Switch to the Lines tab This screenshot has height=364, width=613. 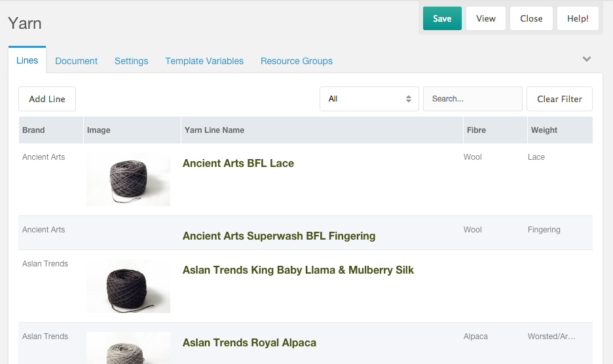click(27, 60)
